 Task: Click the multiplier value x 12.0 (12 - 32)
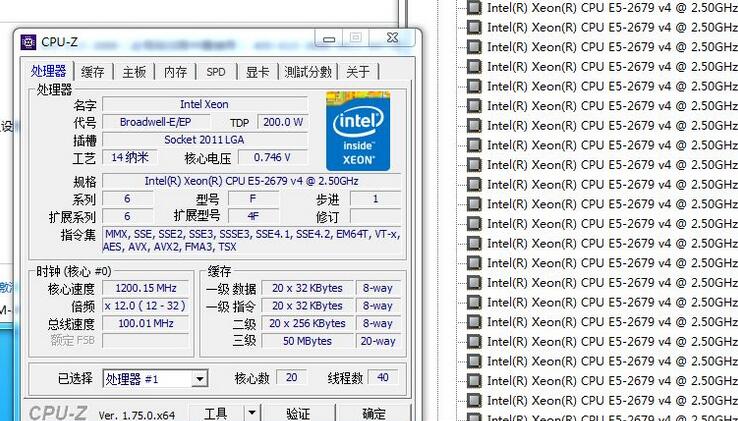(145, 306)
